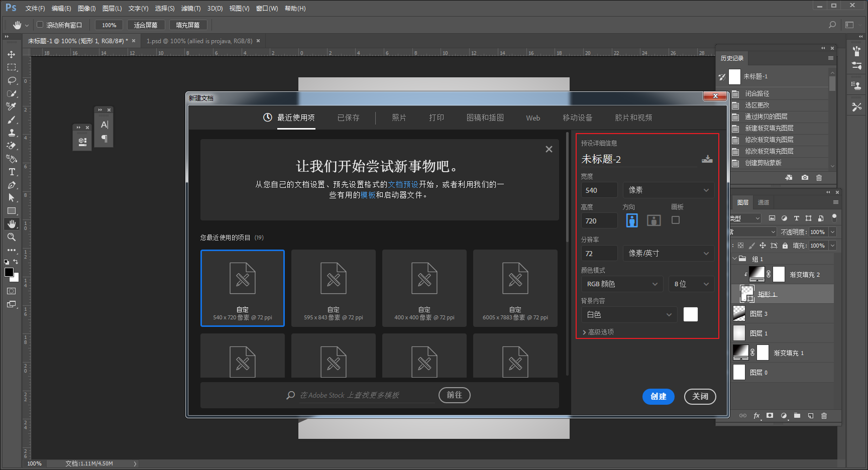Swap foreground and background colors
Screen dimensions: 868x470
tap(16, 262)
